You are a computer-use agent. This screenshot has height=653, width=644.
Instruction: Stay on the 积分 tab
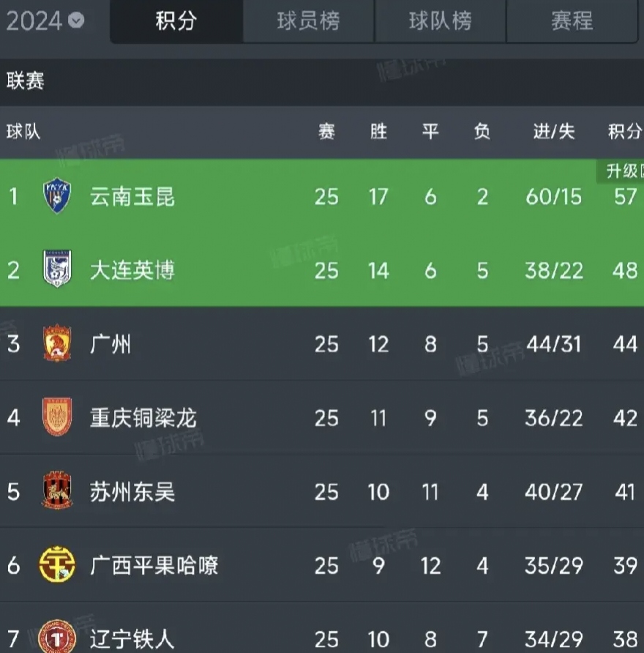176,21
